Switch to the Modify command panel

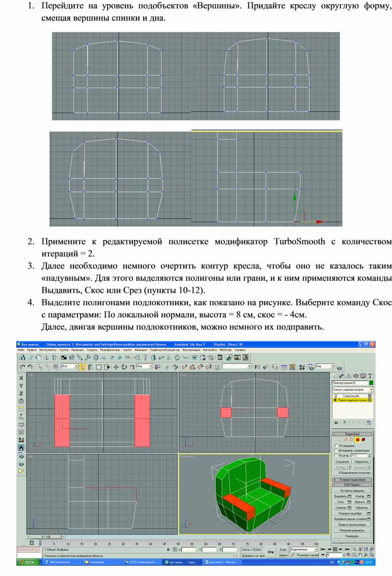342,376
